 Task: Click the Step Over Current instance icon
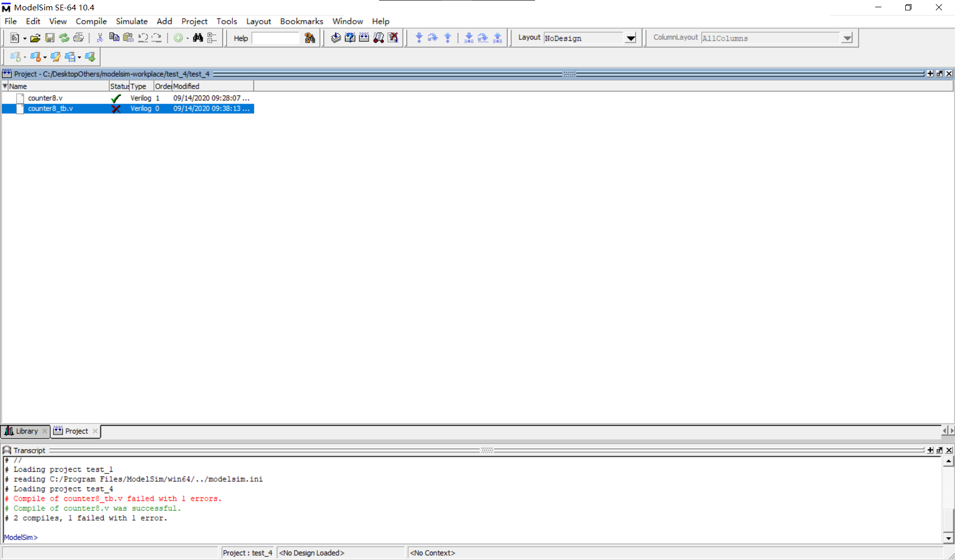point(483,38)
